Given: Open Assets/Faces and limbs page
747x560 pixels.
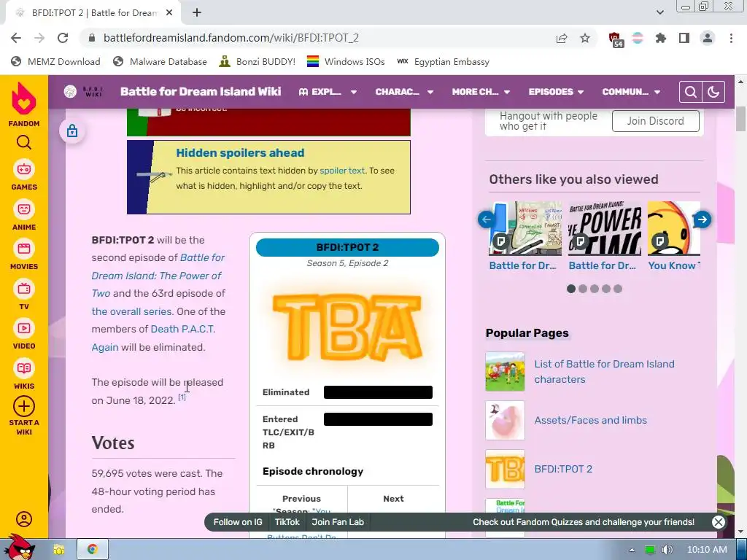Looking at the screenshot, I should click(x=590, y=420).
